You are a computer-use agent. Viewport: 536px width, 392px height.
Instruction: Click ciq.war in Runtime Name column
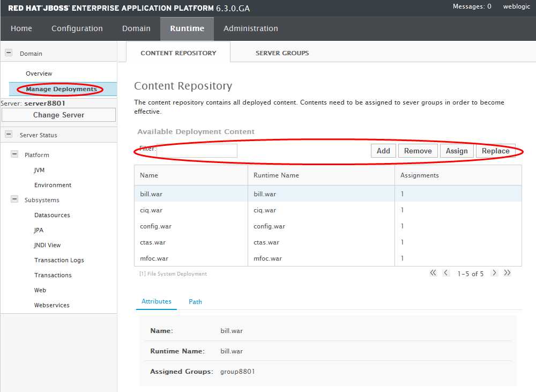(x=265, y=210)
